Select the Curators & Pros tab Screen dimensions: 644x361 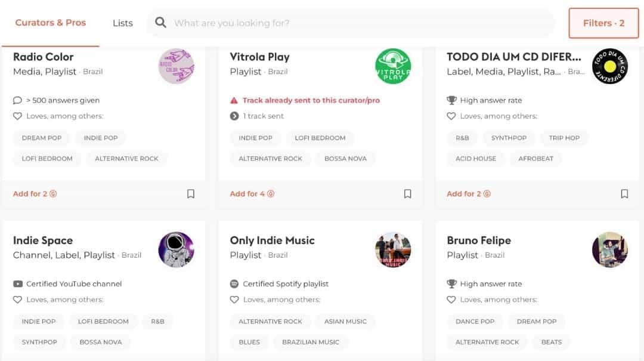click(x=51, y=23)
